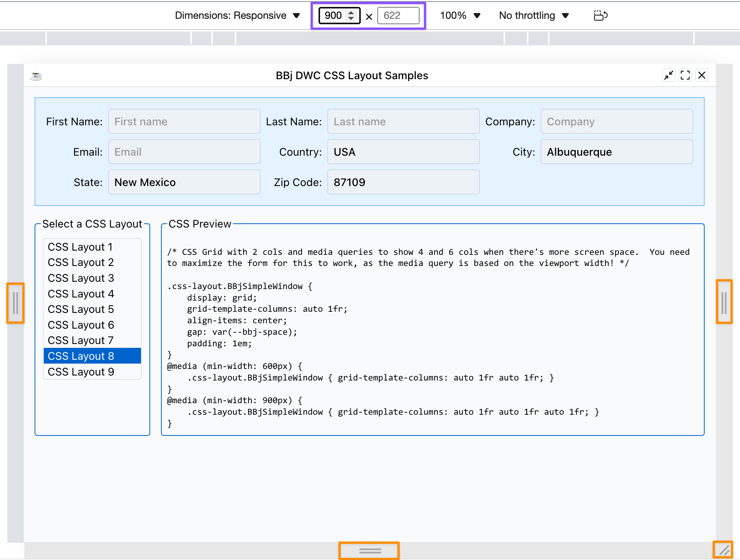Click the window's collapse arrows icon
740x560 pixels.
point(669,75)
